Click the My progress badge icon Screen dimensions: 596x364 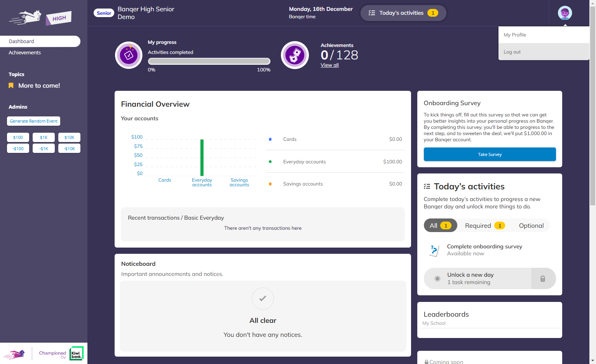tap(129, 55)
